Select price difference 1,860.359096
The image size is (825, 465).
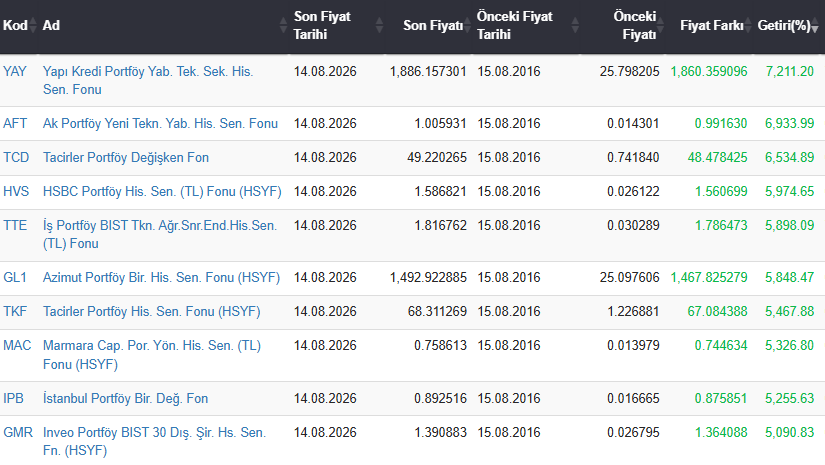point(709,72)
